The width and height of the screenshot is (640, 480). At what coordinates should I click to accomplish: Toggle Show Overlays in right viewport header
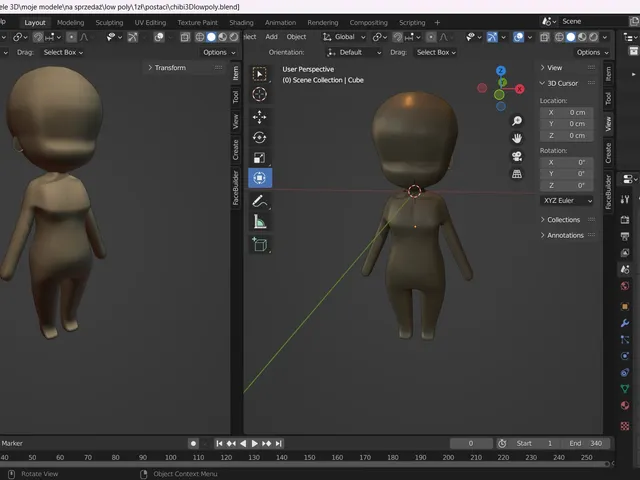click(518, 37)
